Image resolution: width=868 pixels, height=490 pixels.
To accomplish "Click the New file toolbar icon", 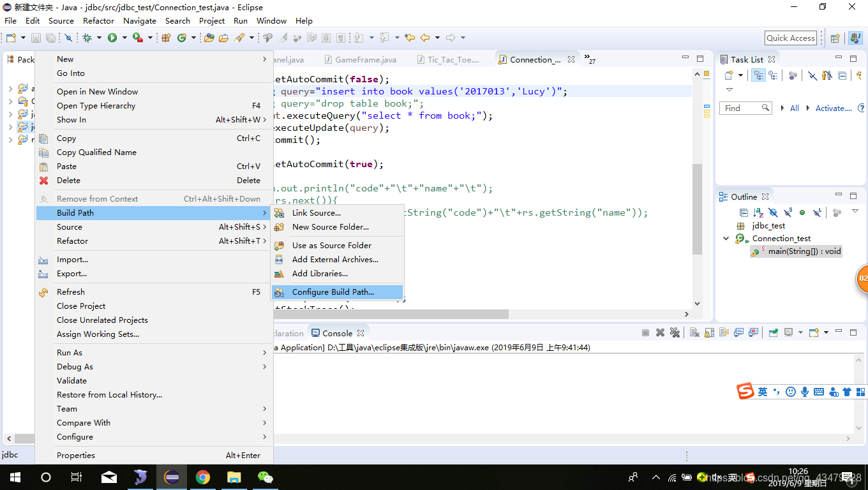I will (x=11, y=38).
